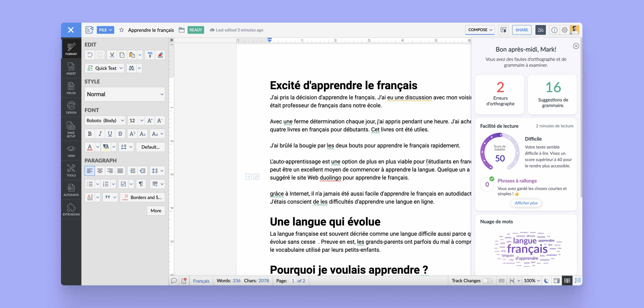This screenshot has width=644, height=308.
Task: Click the Clear Formatting eraser icon
Action: (x=160, y=55)
